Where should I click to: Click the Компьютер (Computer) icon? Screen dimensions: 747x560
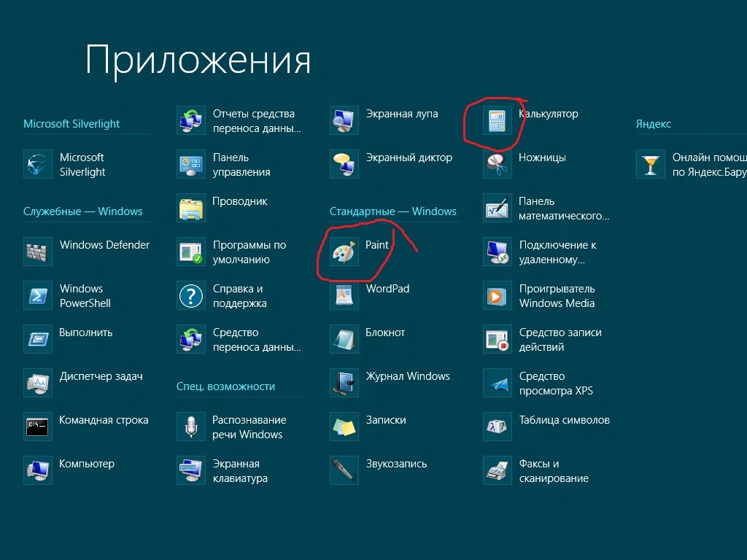pos(38,471)
